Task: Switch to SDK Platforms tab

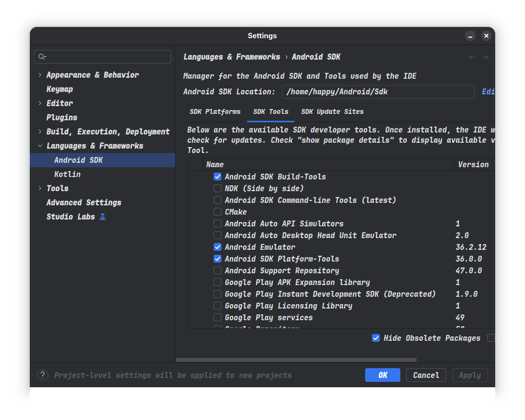Action: (215, 111)
